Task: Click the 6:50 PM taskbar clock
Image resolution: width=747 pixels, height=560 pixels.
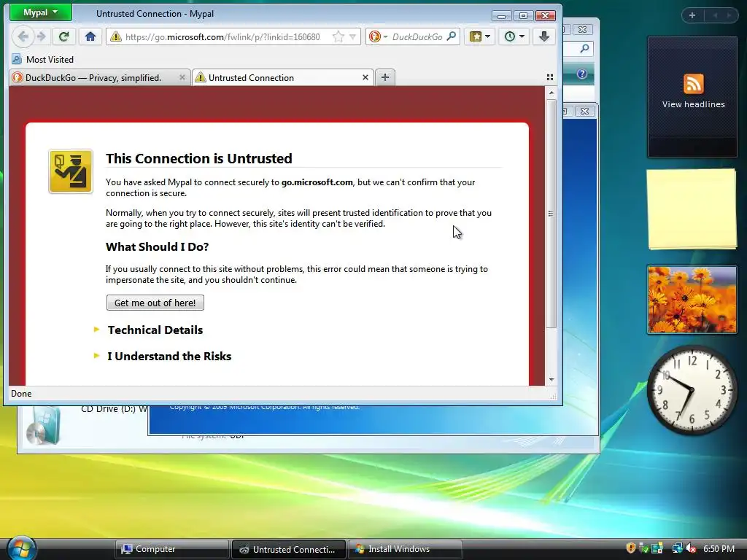Action: coord(719,549)
